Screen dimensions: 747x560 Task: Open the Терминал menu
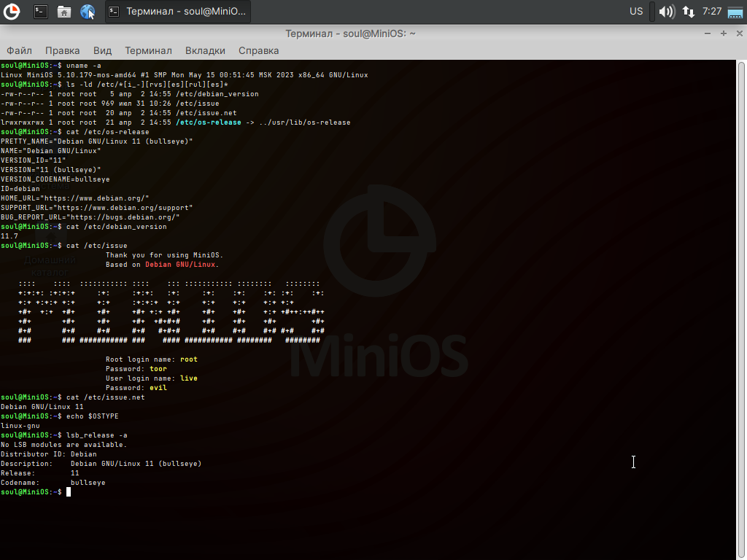(148, 50)
